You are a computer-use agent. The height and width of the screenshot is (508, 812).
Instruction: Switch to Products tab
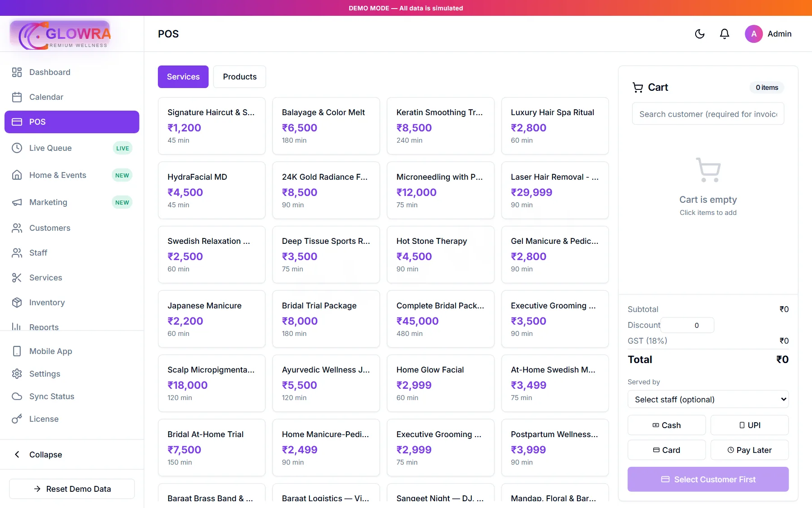pos(240,77)
